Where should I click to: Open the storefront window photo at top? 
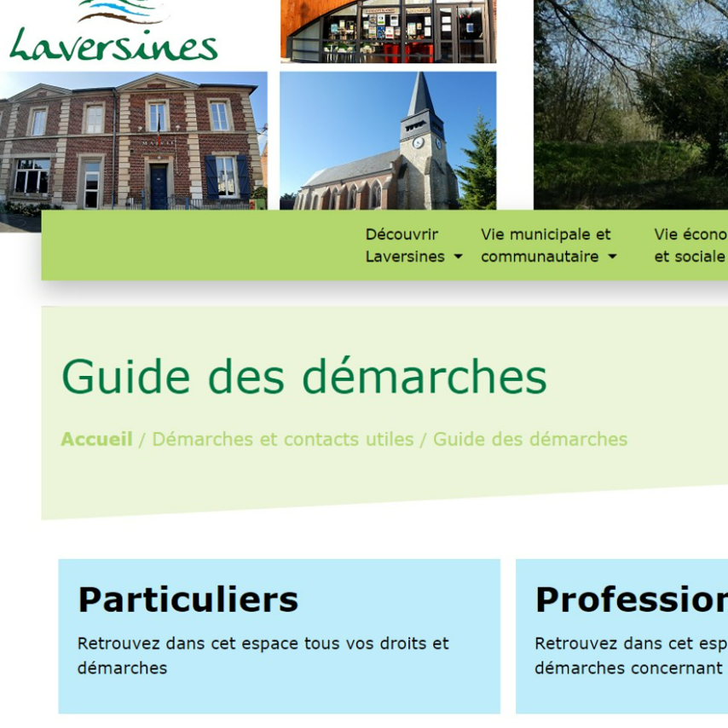[388, 31]
